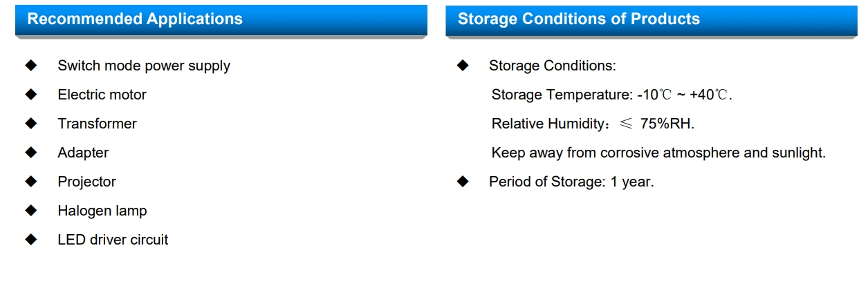Click the Transformer list item
Viewport: 868px width, 286px height.
97,124
